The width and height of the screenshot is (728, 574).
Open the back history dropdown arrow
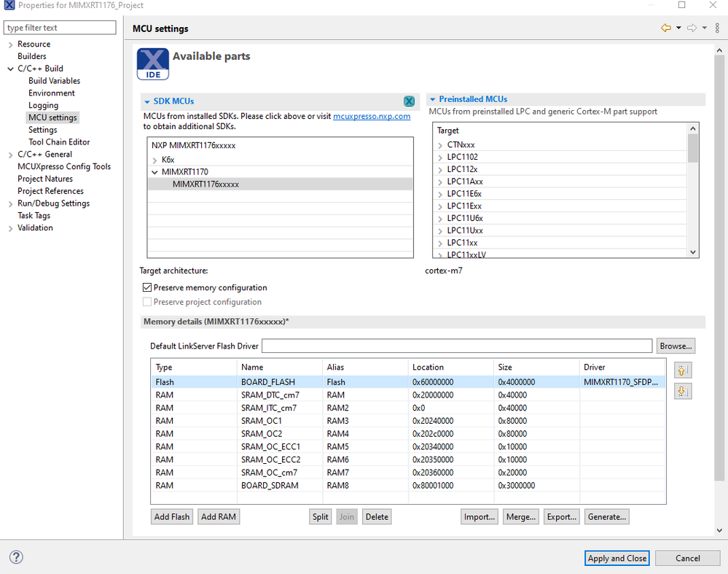point(678,28)
